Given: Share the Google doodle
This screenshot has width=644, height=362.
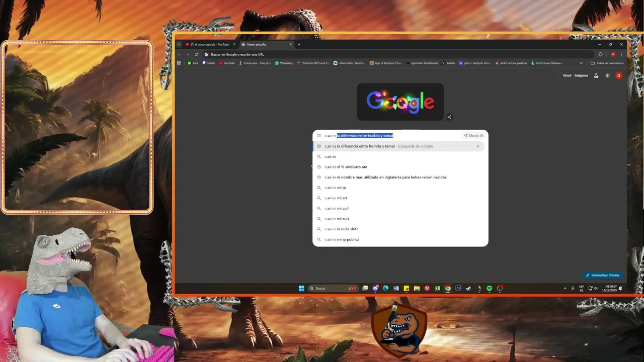Looking at the screenshot, I should [x=449, y=117].
